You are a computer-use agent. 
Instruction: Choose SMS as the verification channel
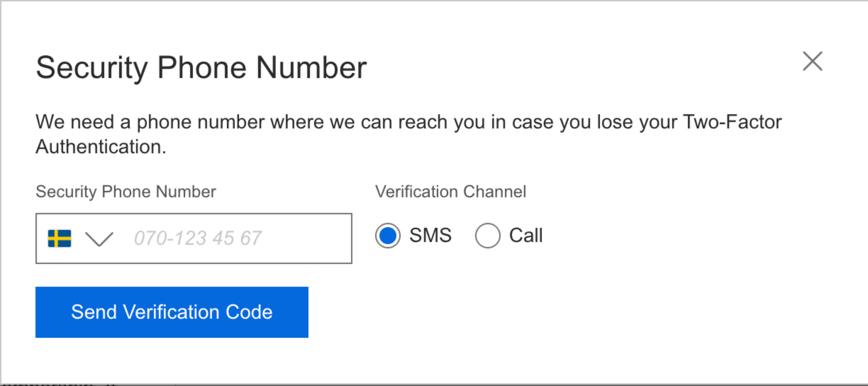click(387, 235)
